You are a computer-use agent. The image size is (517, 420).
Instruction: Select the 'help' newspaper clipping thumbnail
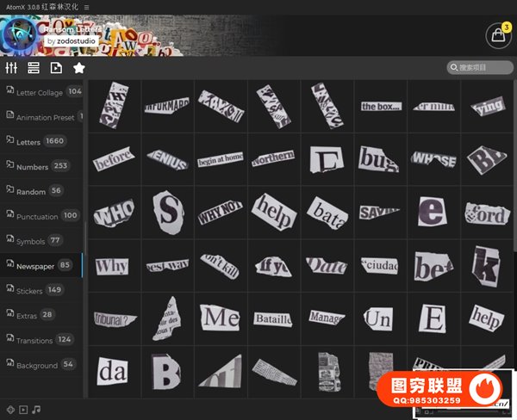[x=273, y=213]
